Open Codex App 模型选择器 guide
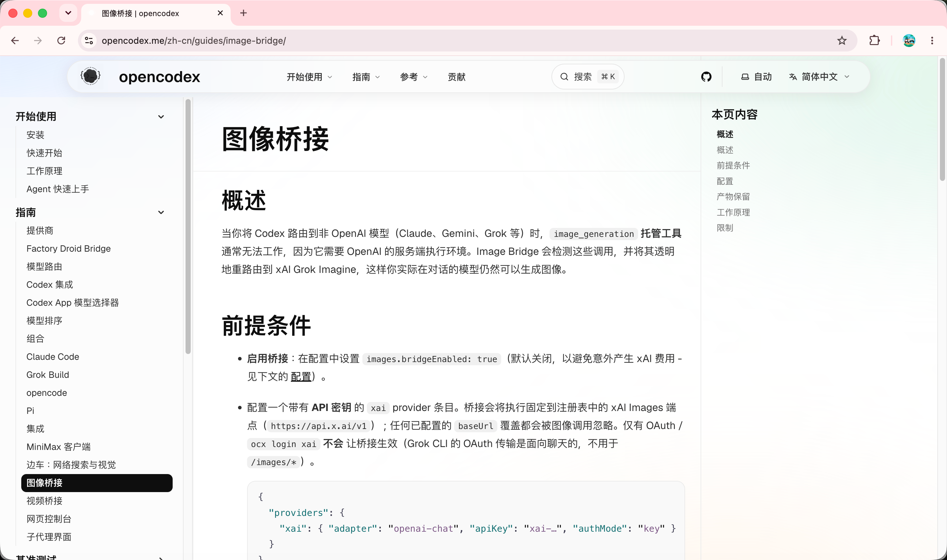The width and height of the screenshot is (947, 560). [x=72, y=303]
